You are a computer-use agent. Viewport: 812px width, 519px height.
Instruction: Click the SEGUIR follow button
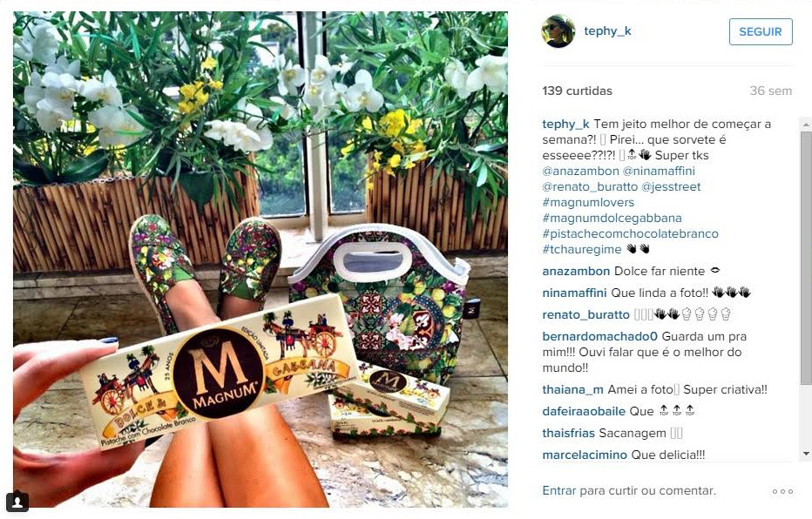click(761, 31)
